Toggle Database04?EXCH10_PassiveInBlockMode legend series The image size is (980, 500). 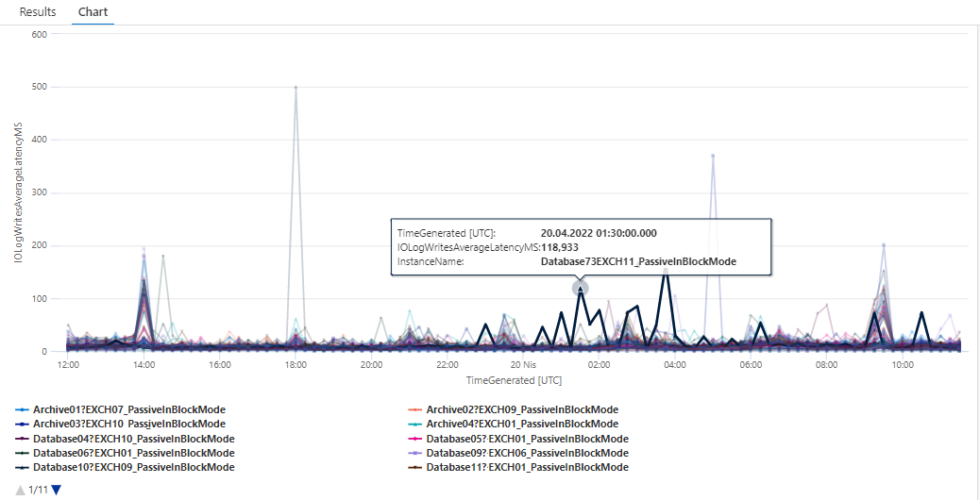pyautogui.click(x=125, y=439)
